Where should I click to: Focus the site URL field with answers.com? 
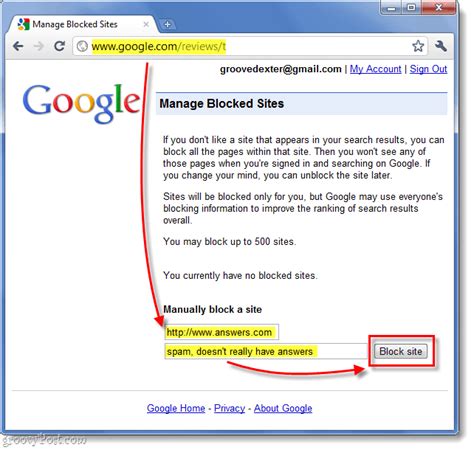tap(222, 332)
